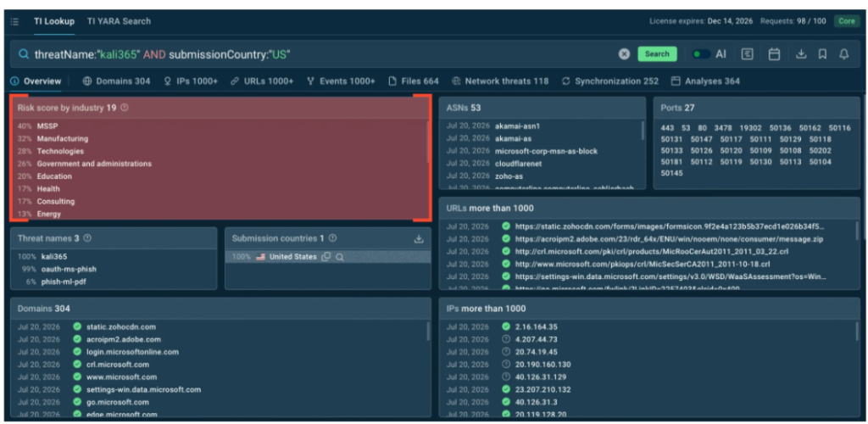Open the IPs 1000+ tab
The height and width of the screenshot is (424, 868).
[191, 81]
